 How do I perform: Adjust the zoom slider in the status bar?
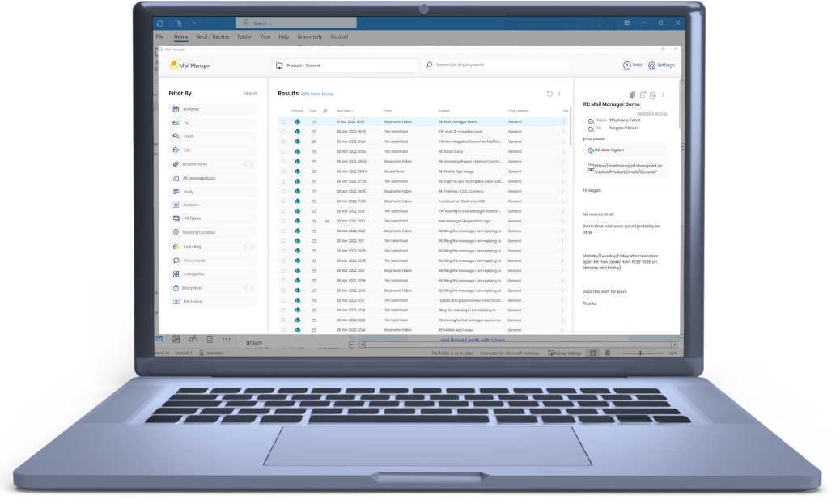pos(639,354)
